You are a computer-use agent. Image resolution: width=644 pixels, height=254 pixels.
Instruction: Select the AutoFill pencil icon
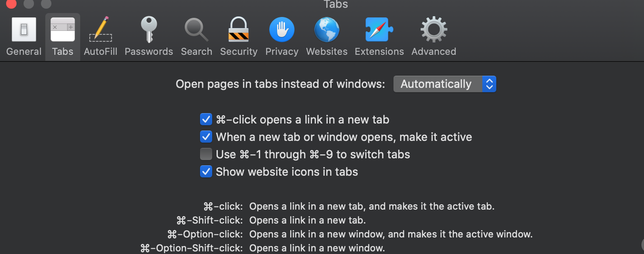[100, 30]
